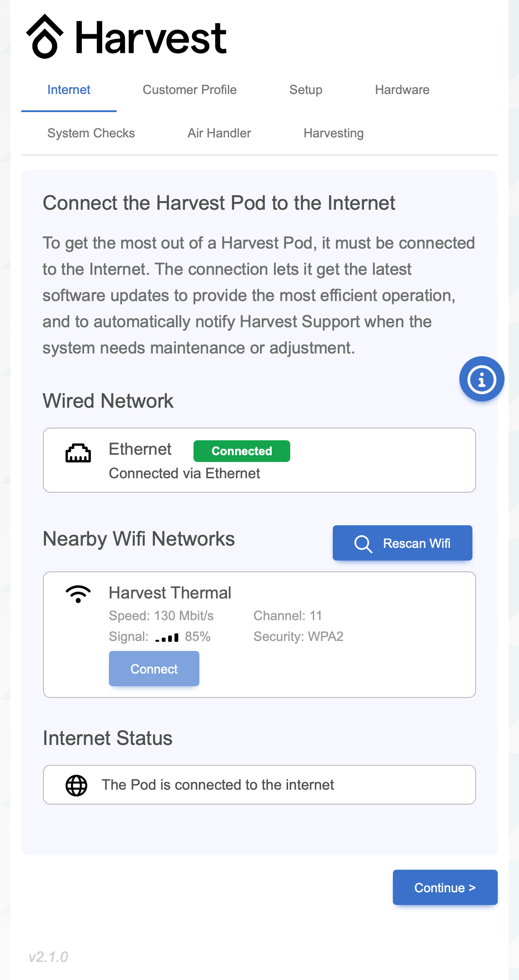This screenshot has height=980, width=519.
Task: Rescan nearby wifi networks
Action: coord(402,543)
